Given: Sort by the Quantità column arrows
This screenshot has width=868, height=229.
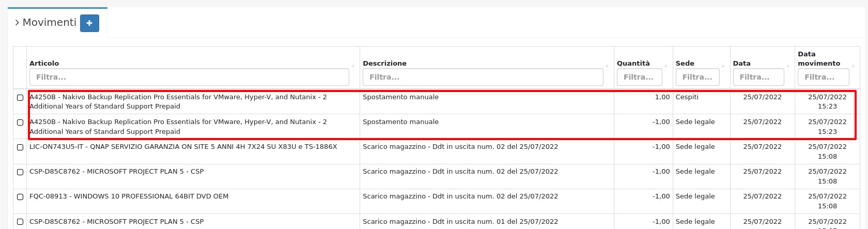Looking at the screenshot, I should 667,66.
